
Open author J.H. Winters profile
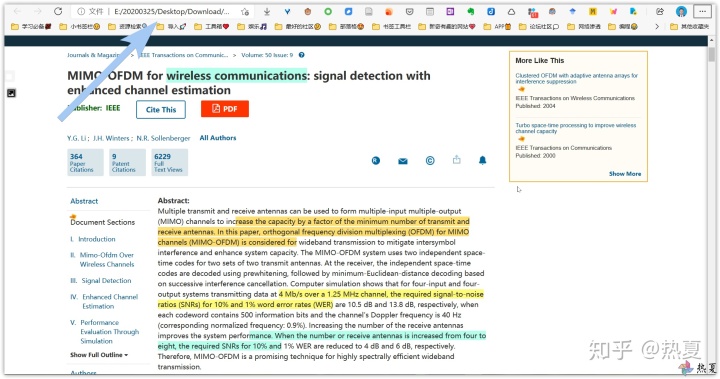click(112, 138)
